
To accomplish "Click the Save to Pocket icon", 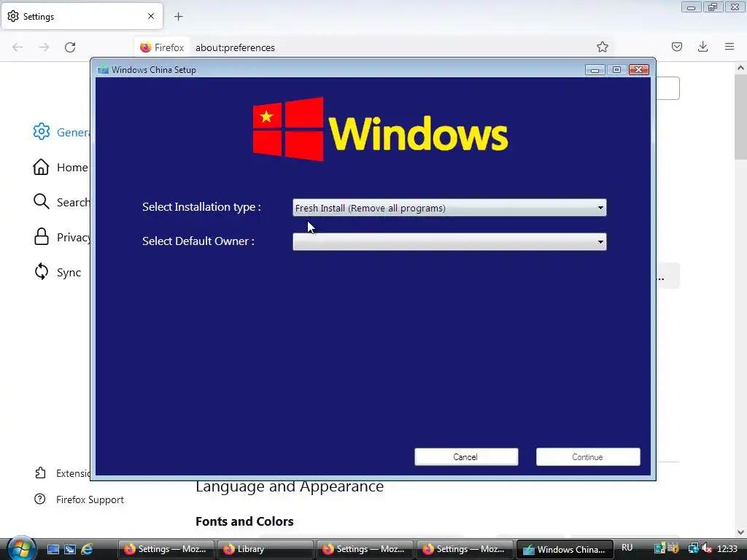I will 676,47.
